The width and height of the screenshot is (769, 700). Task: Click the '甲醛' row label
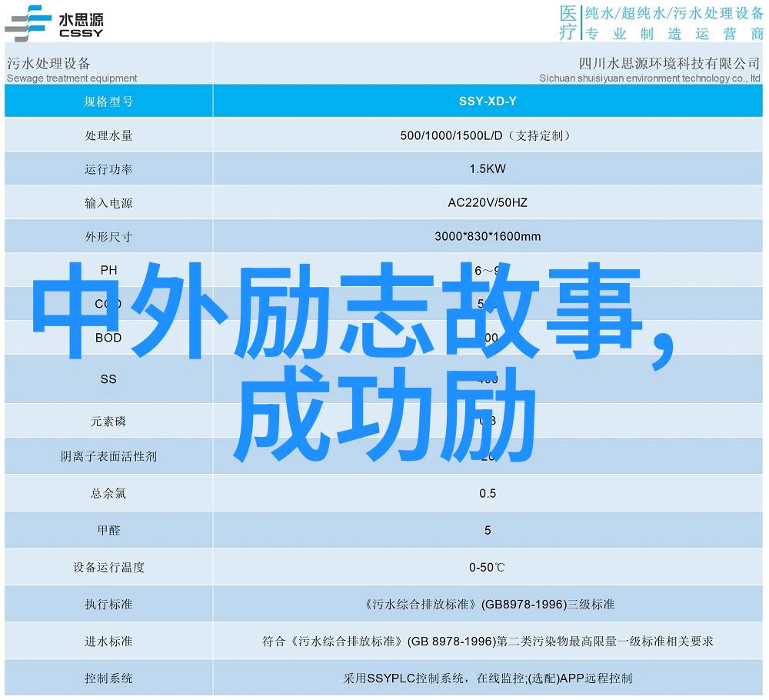pos(108,530)
